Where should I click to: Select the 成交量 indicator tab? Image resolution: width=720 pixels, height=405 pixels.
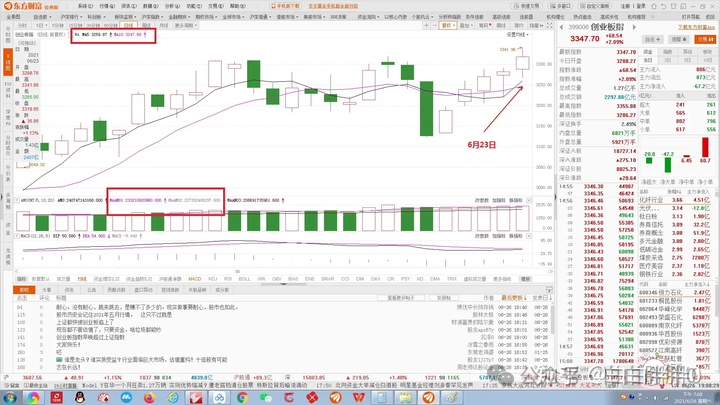(x=63, y=279)
